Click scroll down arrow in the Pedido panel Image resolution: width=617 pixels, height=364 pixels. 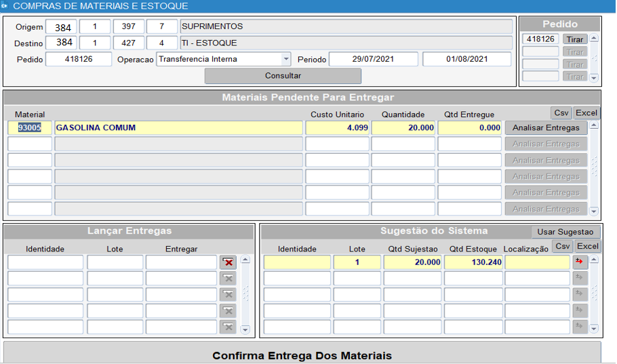(594, 77)
